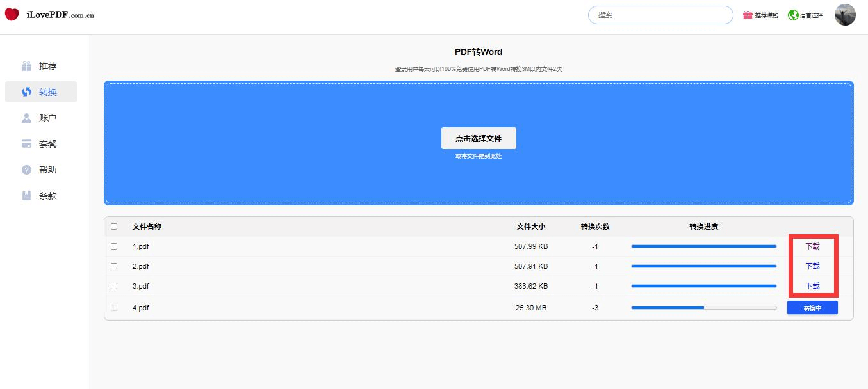Viewport: 868px width, 389px height.
Task: Tick the checkbox next to 2.pdf
Action: click(114, 266)
